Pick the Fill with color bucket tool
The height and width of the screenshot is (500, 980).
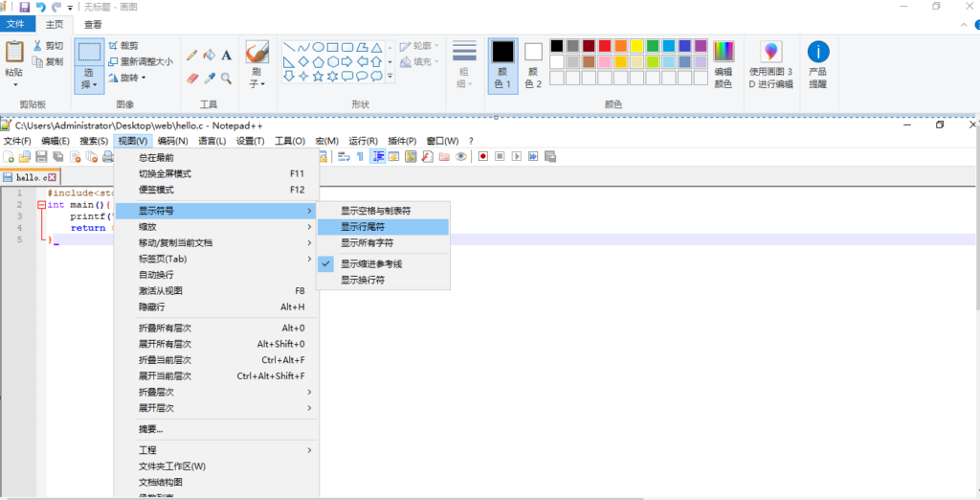tap(209, 56)
